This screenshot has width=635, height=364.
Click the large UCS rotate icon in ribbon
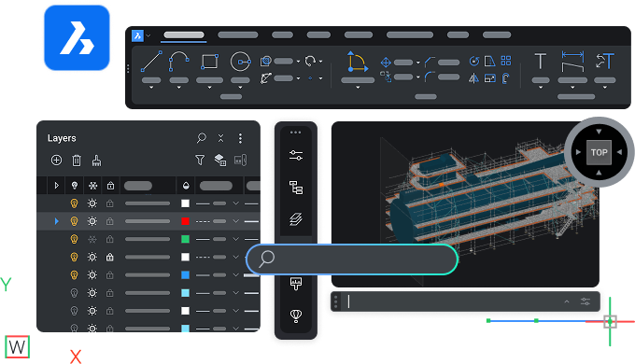tap(357, 62)
